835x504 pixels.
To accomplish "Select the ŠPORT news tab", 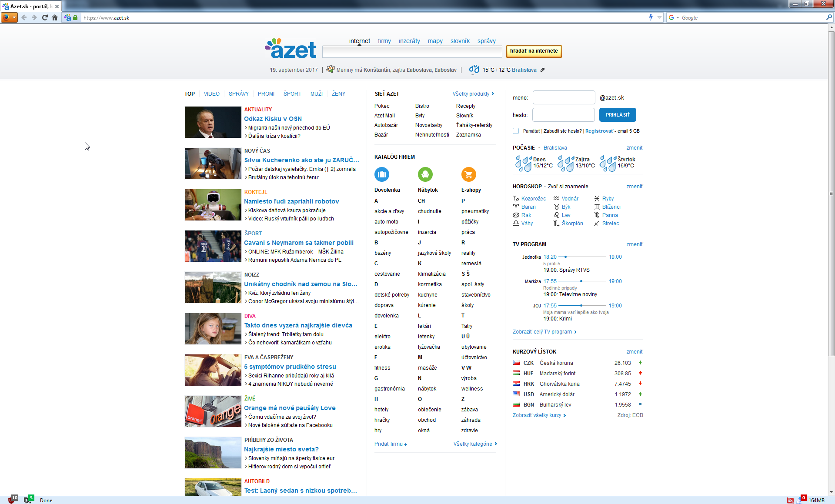I will [x=292, y=94].
